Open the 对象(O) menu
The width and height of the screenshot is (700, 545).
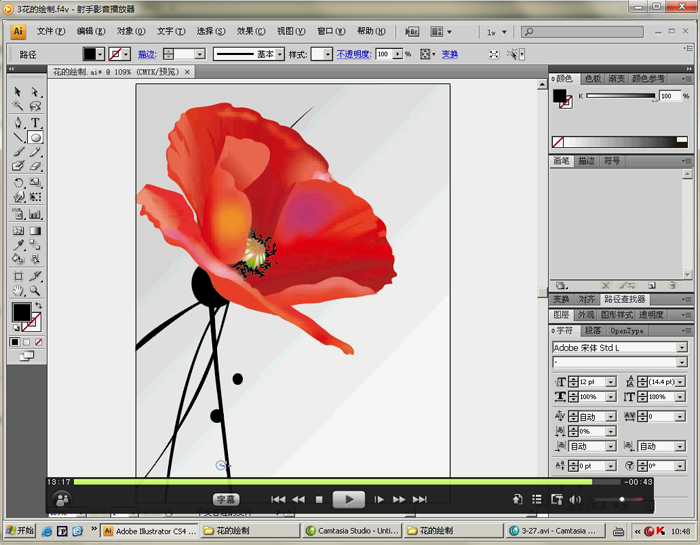pos(131,31)
